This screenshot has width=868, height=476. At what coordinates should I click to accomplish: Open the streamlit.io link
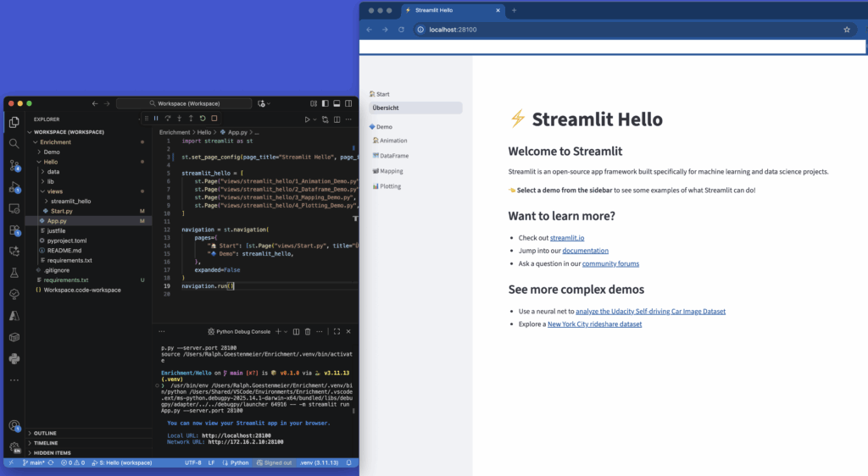pos(567,238)
